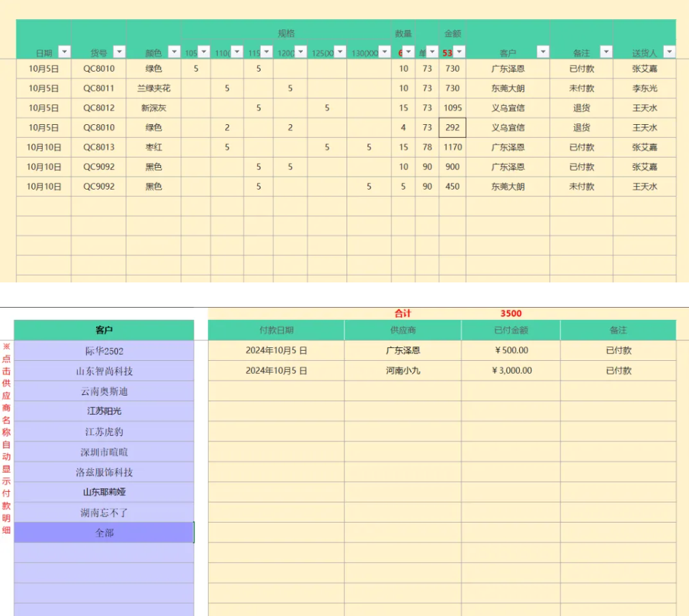Select 东莞大朗 in the 450 amount row

[508, 186]
